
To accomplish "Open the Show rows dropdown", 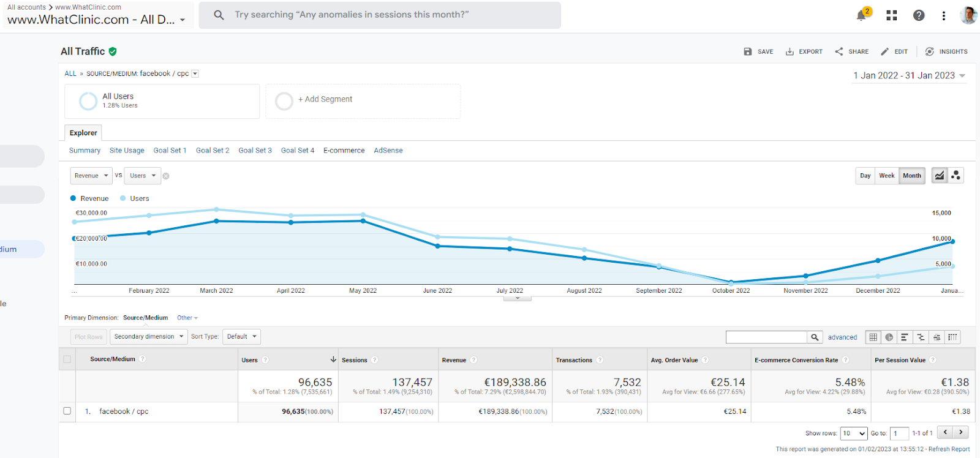I will pos(854,434).
